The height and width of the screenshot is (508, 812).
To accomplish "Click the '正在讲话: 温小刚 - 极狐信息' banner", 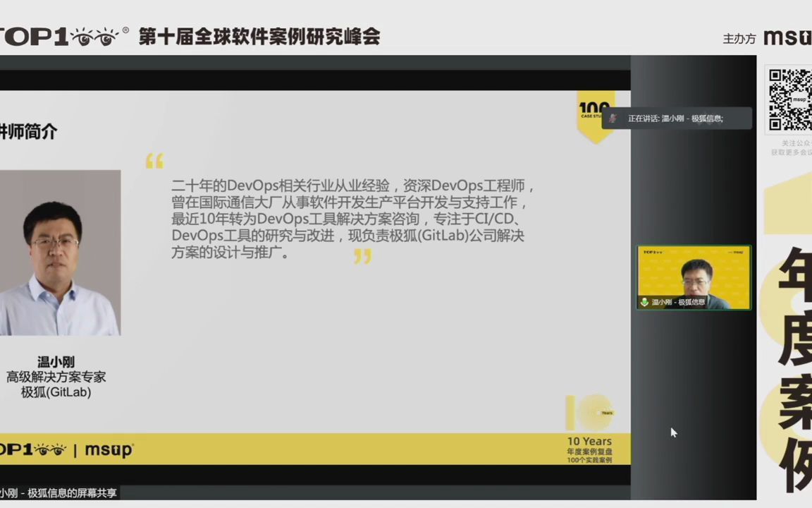I will pyautogui.click(x=677, y=119).
